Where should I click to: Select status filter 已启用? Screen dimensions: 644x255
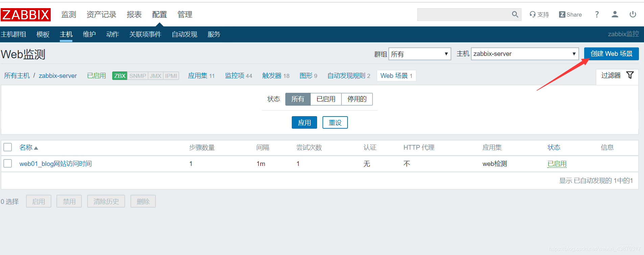click(326, 99)
